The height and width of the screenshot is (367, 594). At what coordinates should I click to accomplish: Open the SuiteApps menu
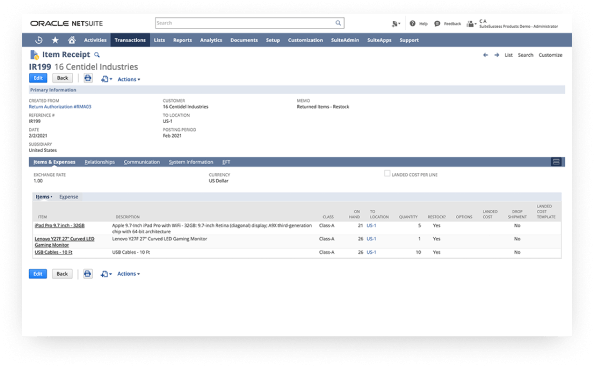(379, 40)
